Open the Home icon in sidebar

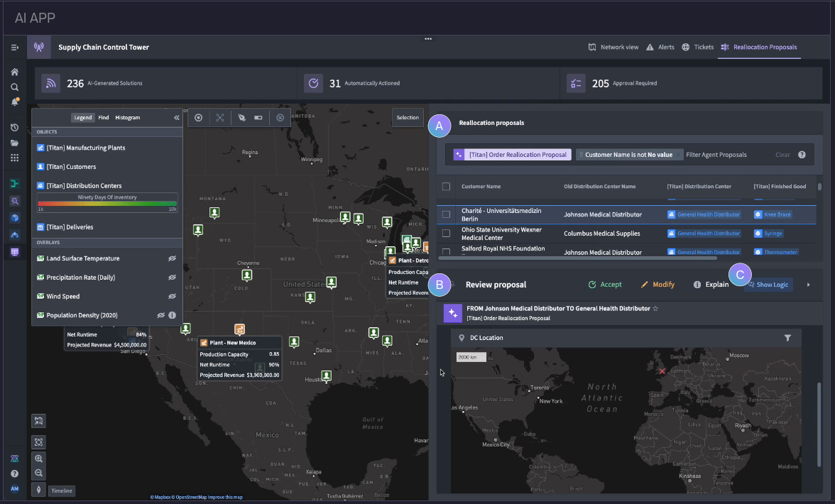(14, 72)
